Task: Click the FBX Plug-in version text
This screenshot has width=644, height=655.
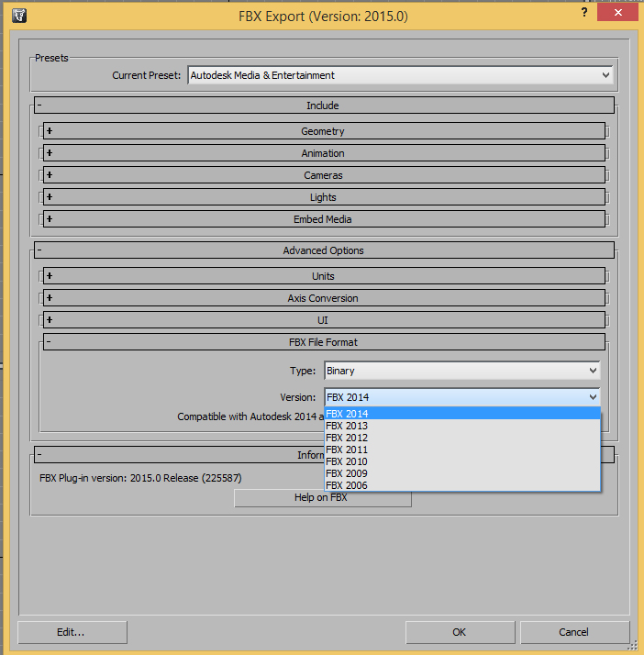Action: (140, 478)
